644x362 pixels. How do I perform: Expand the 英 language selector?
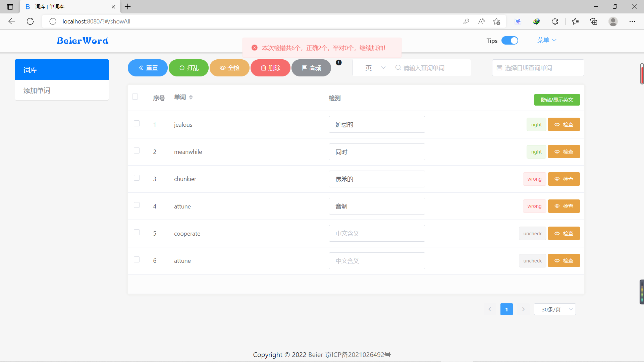375,68
